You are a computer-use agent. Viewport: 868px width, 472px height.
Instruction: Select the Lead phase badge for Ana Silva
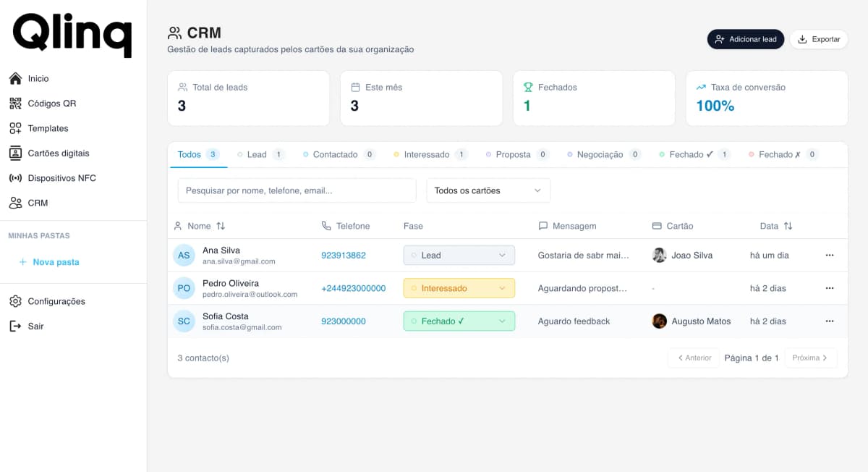(459, 256)
